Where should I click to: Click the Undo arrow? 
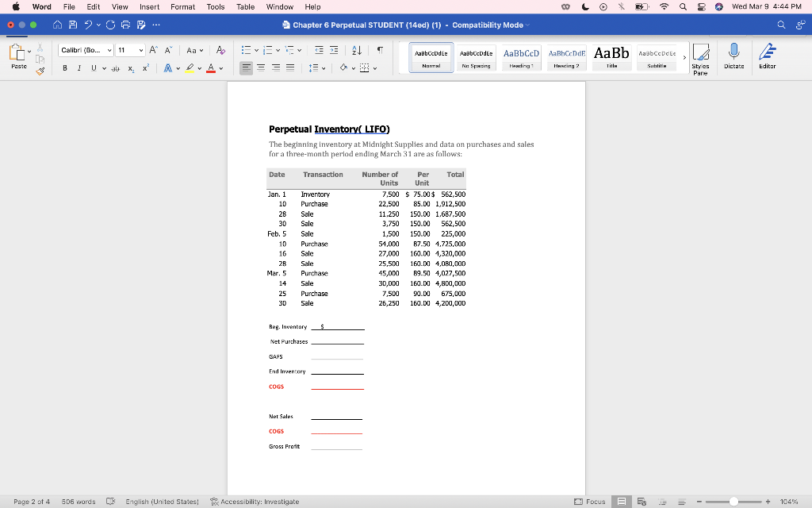[89, 25]
